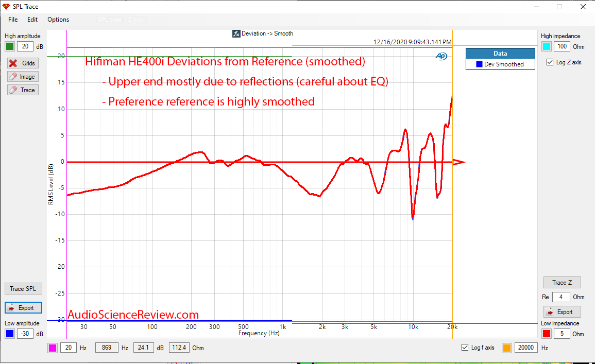Click the high frequency limit field showing 20000
The height and width of the screenshot is (364, 595).
tap(526, 348)
